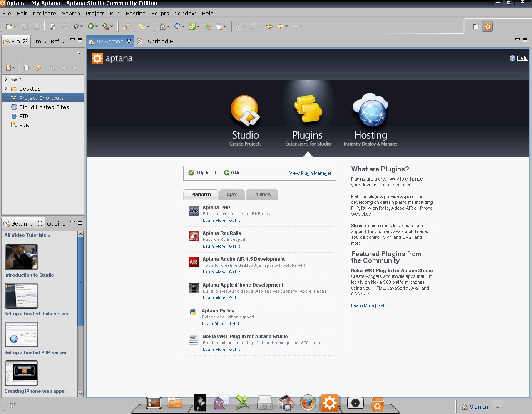
Task: Open the Hosting globe cloud icon
Action: tap(370, 111)
